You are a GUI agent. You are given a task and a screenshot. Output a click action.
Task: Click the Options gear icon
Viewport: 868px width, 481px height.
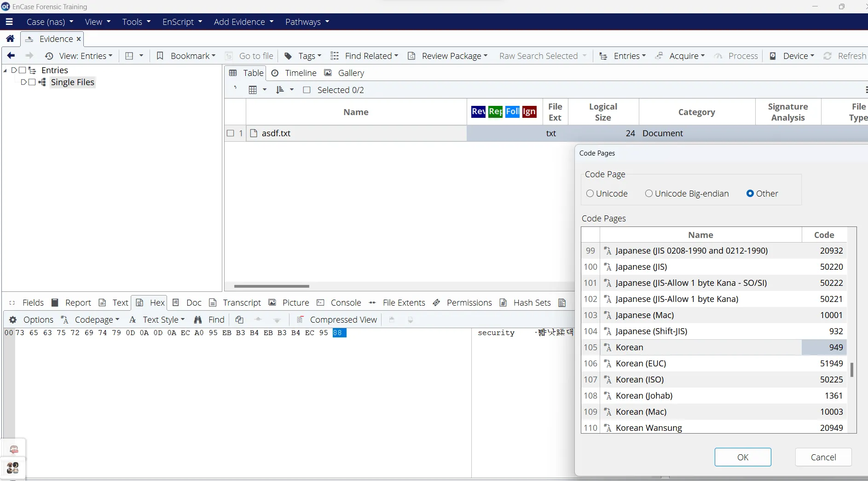point(13,319)
